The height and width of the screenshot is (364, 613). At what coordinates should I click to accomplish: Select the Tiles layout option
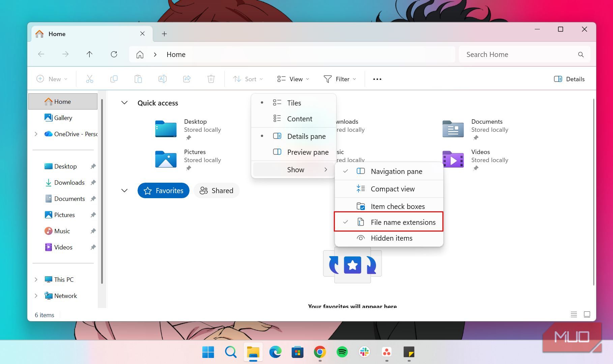[x=294, y=103]
